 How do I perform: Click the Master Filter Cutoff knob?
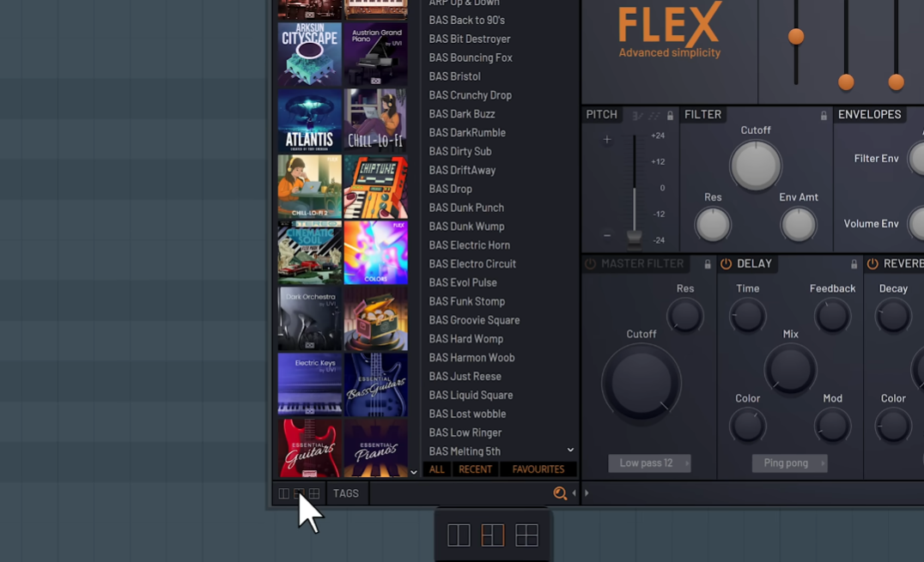[x=641, y=383]
